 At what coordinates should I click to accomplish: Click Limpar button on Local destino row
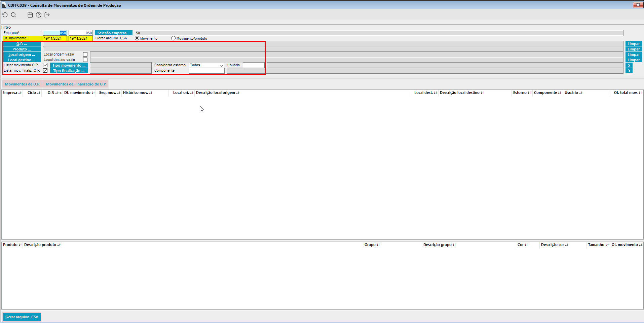(634, 60)
